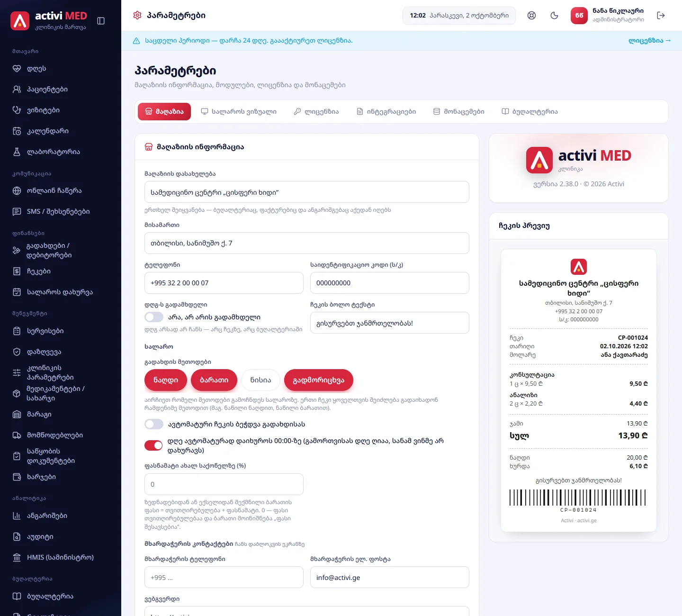This screenshot has width=682, height=616.
Task: Open HMIS (სამინისტრო) in the sidebar
Action: [61, 558]
